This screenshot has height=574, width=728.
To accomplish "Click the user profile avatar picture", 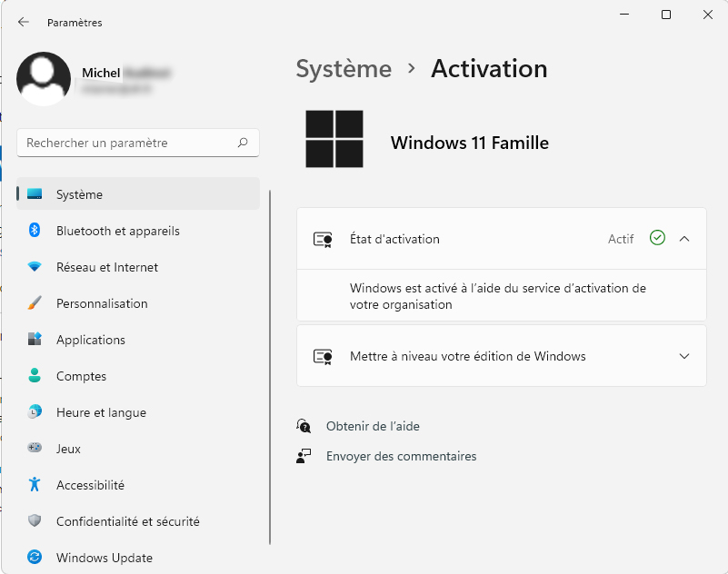I will tap(44, 79).
